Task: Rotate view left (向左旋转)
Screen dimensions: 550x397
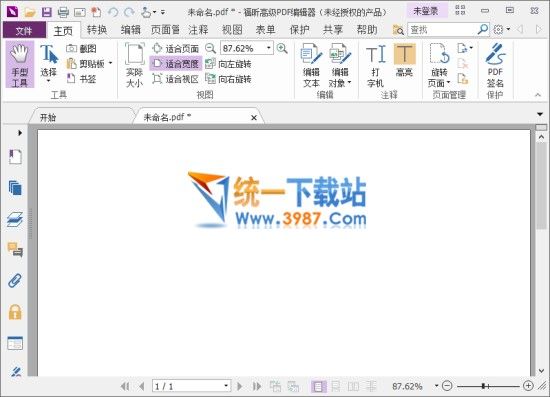Action: 228,64
